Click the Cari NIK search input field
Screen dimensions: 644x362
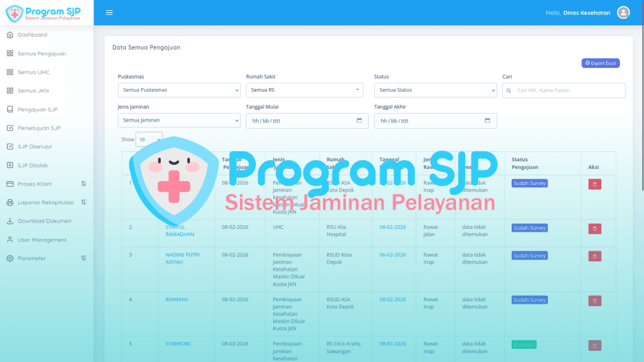563,90
